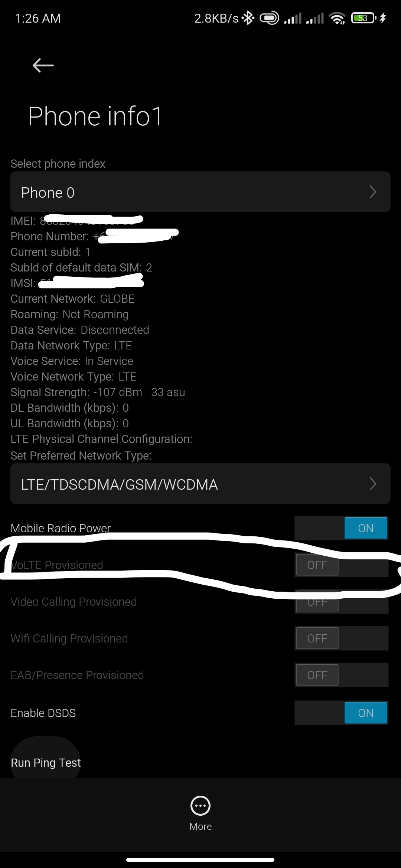
Task: Toggle Wifi Calling Provisioned switch
Action: coord(342,638)
